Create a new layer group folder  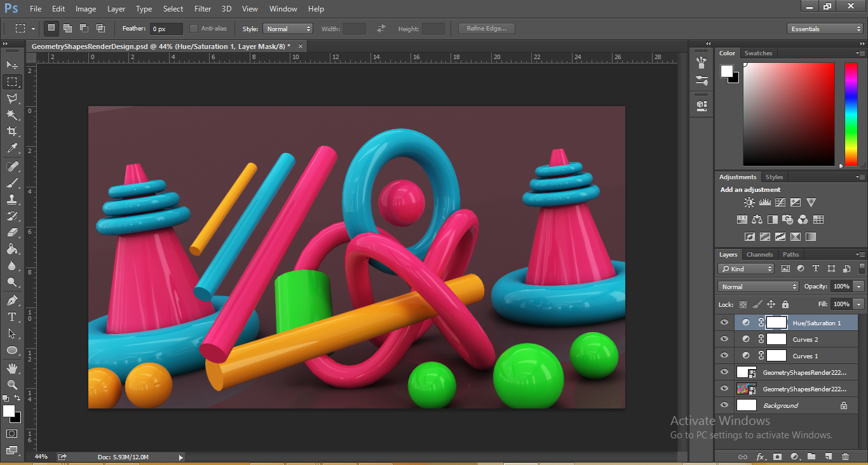click(x=811, y=456)
